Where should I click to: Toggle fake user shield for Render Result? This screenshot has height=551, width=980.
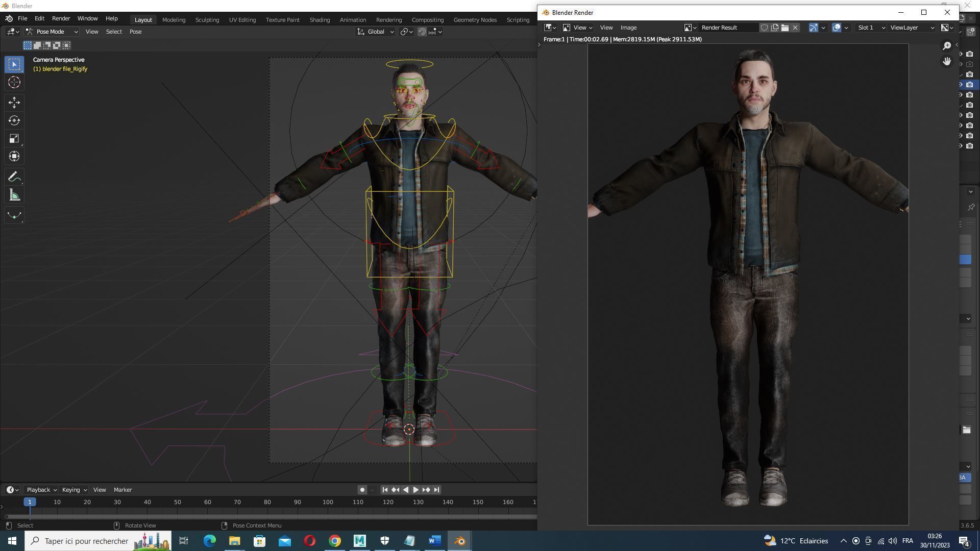pyautogui.click(x=764, y=28)
